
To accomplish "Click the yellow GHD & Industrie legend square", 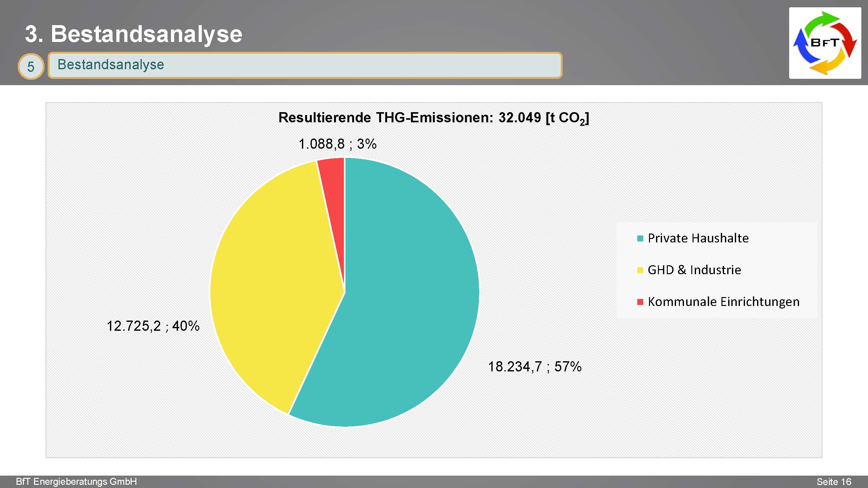I will tap(640, 270).
